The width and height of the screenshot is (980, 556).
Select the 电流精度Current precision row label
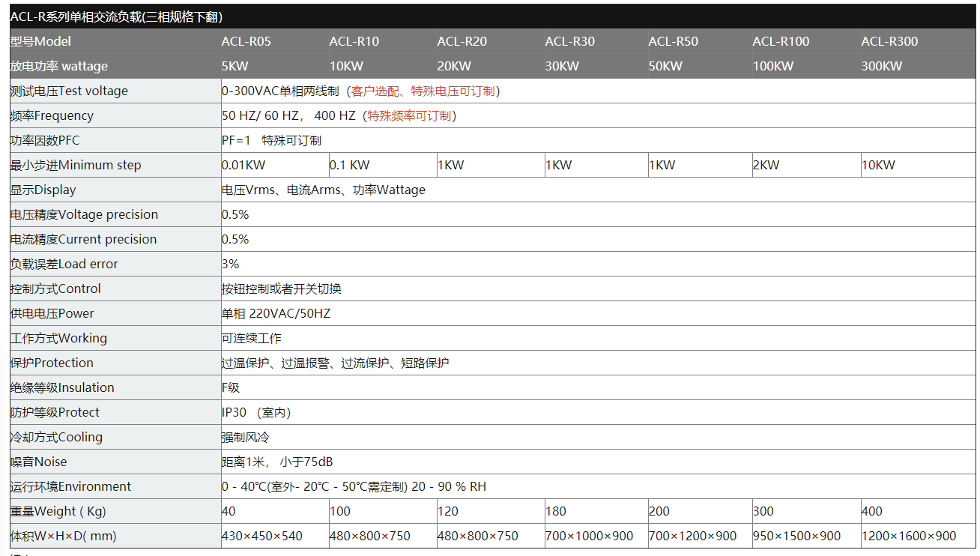[83, 239]
